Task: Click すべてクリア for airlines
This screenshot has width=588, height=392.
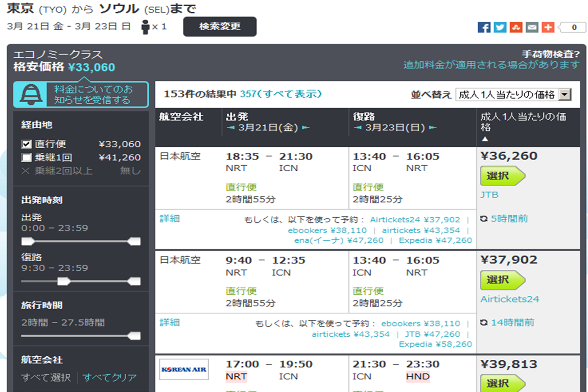Action: (109, 377)
